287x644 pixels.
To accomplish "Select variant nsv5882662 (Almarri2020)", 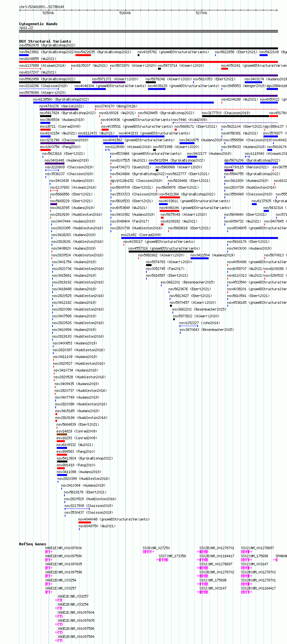I will coord(161,255).
